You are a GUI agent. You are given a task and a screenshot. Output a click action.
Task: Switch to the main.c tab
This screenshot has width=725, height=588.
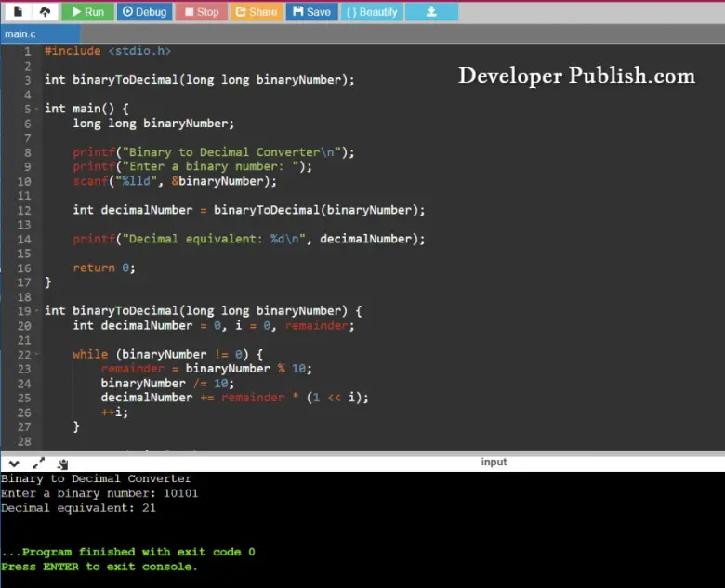point(20,34)
